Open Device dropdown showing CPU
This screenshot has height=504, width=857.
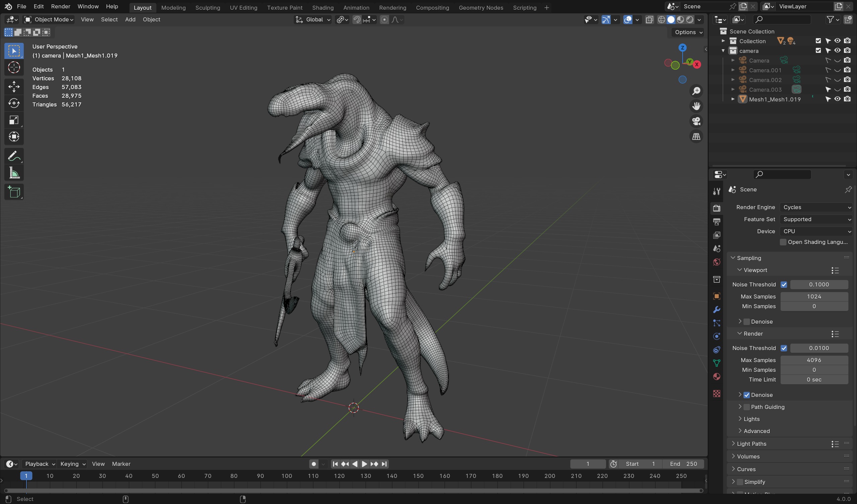(x=816, y=231)
